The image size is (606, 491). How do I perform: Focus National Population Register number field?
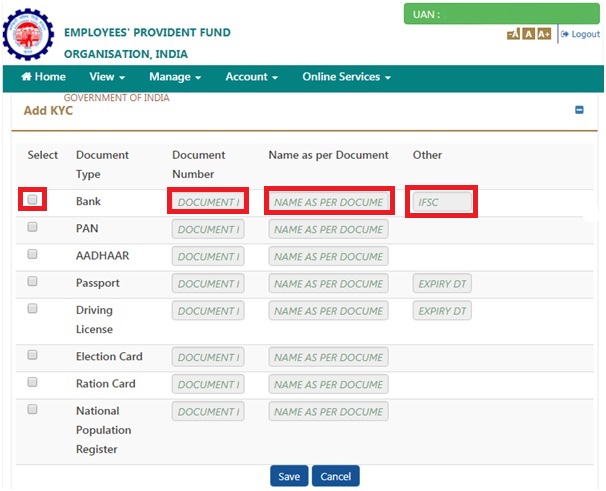tap(208, 411)
